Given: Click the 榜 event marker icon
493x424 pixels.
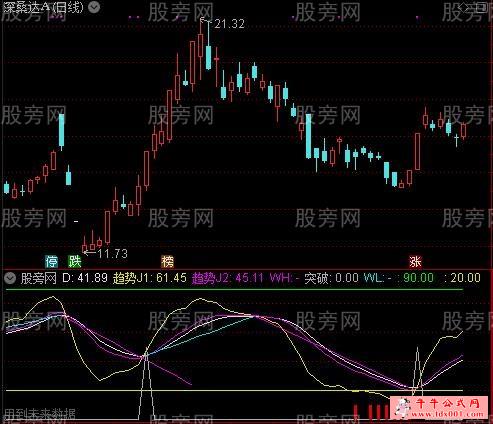Looking at the screenshot, I should click(x=167, y=262).
